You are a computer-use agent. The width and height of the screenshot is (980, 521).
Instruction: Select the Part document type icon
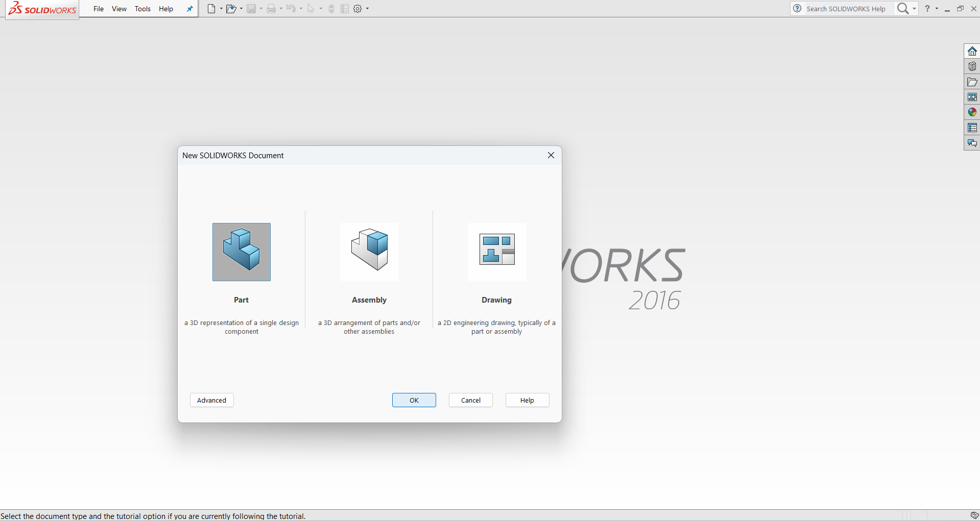coord(242,252)
